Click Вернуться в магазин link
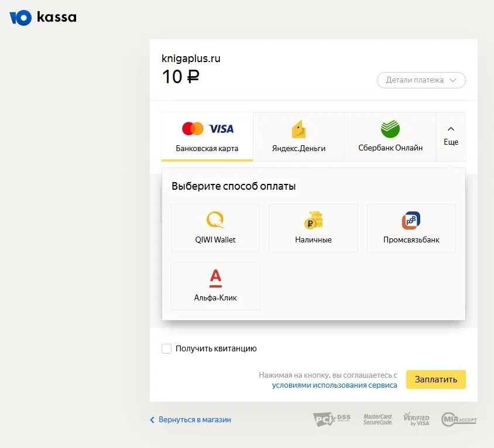This screenshot has height=448, width=494. point(195,420)
